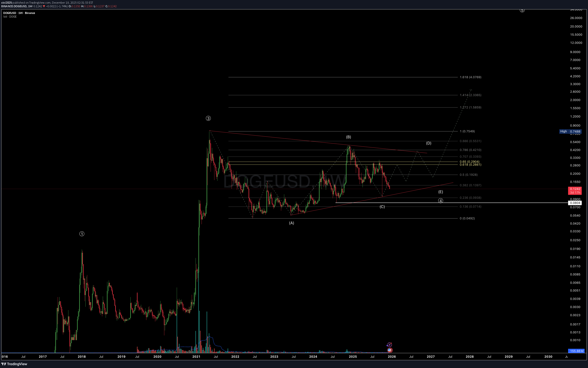
Task: Open the US flag economic event marker
Action: (390, 350)
